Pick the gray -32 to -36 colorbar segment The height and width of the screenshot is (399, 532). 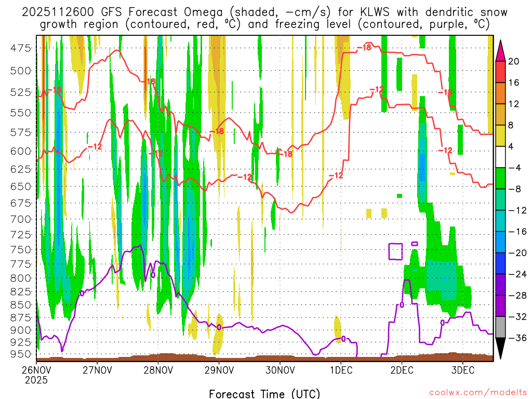500,327
